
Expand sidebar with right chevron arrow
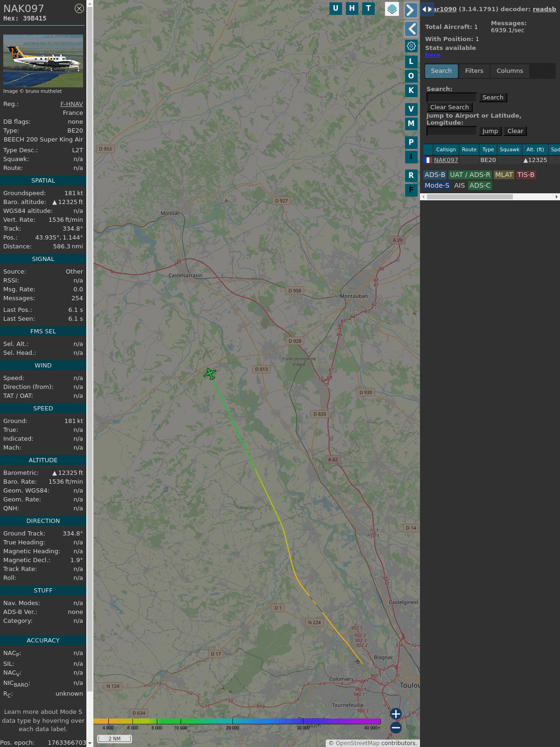click(410, 10)
